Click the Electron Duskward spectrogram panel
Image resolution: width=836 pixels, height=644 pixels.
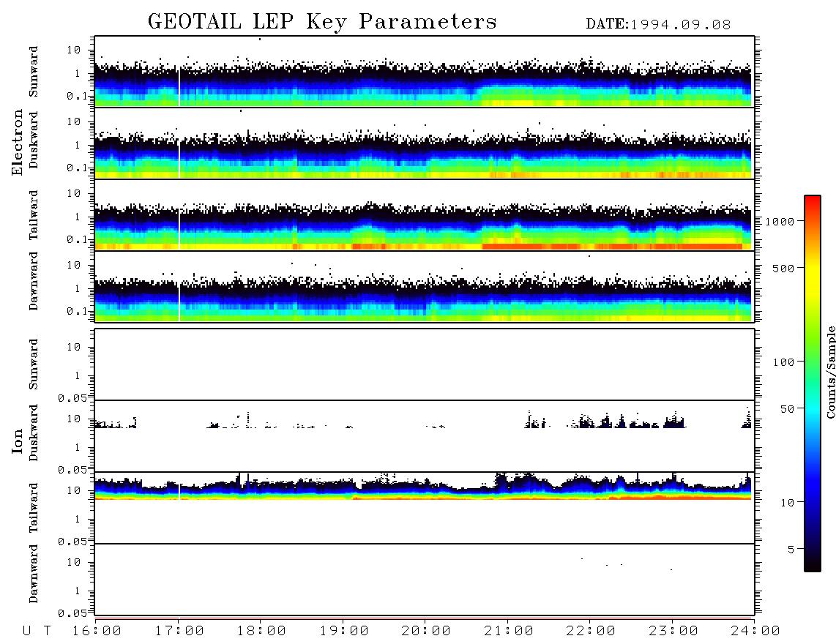[x=425, y=143]
